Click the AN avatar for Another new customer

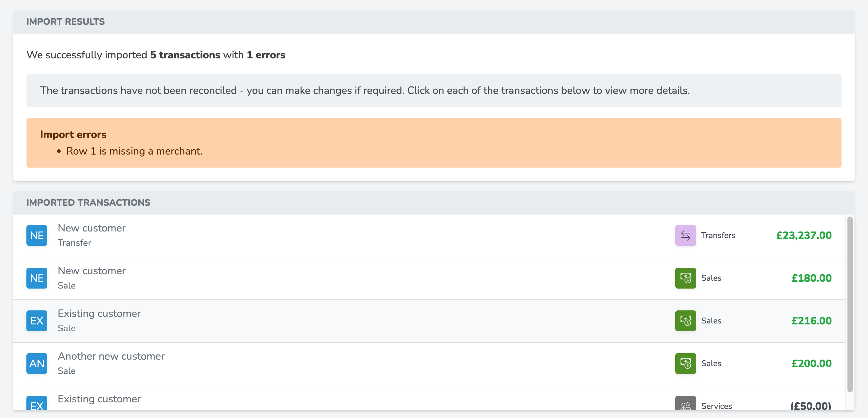point(37,364)
